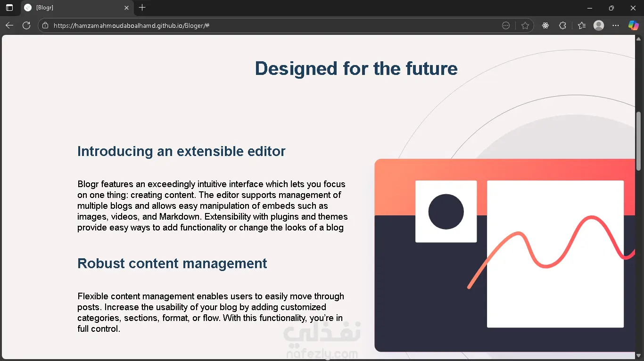Open the Extensions puzzle icon

coord(562,25)
